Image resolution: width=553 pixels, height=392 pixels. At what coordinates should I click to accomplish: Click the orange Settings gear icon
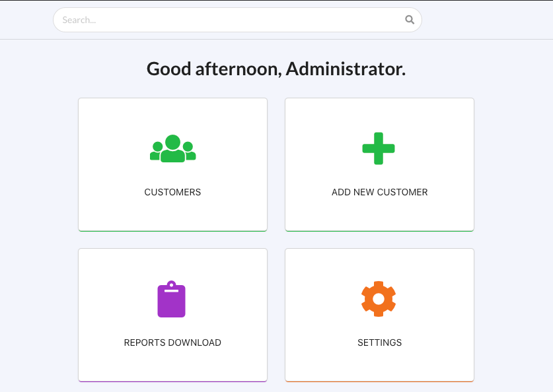[379, 299]
